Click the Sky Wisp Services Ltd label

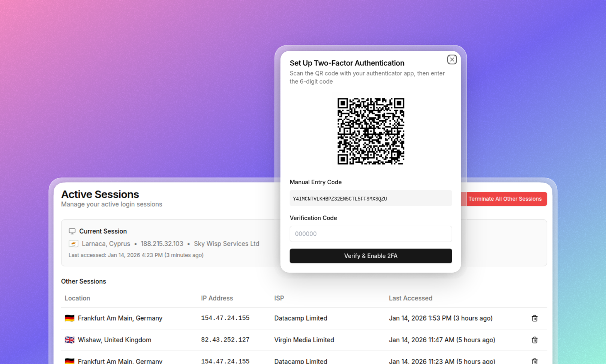pos(226,243)
